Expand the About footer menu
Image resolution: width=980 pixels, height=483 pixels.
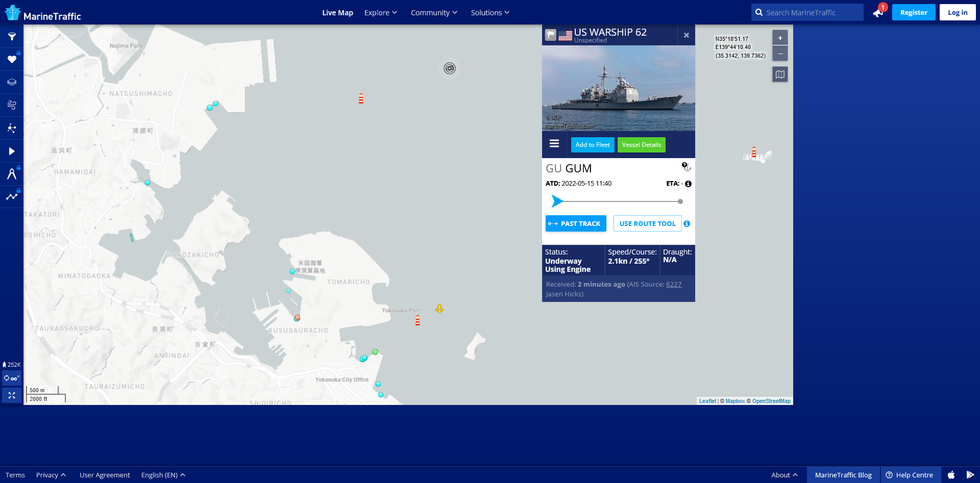tap(785, 475)
